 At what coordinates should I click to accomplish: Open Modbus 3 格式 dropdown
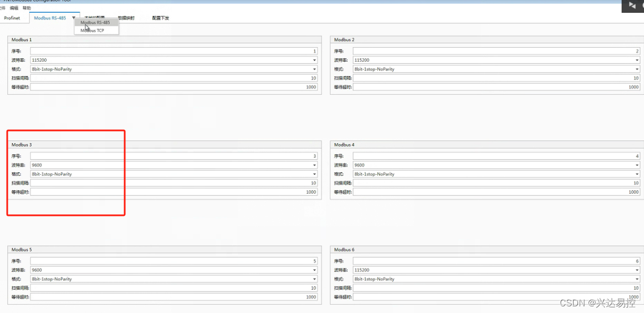click(x=173, y=174)
